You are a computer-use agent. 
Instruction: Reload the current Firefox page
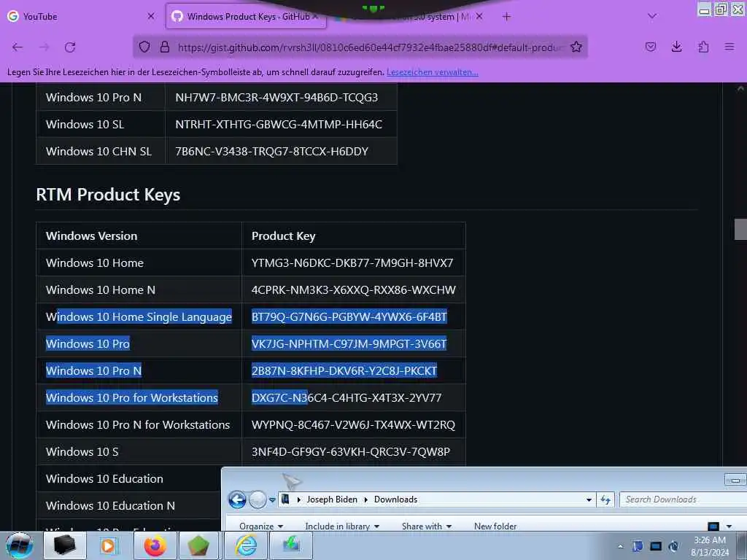pos(71,47)
